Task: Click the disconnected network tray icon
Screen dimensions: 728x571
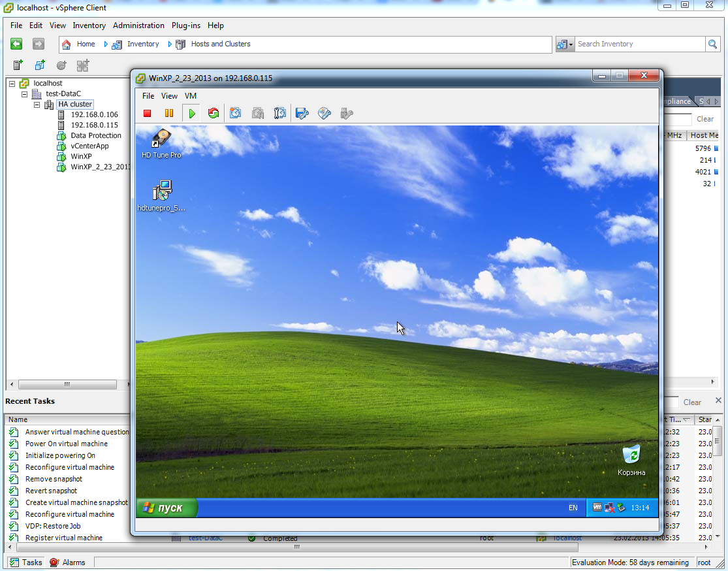Action: tap(610, 508)
